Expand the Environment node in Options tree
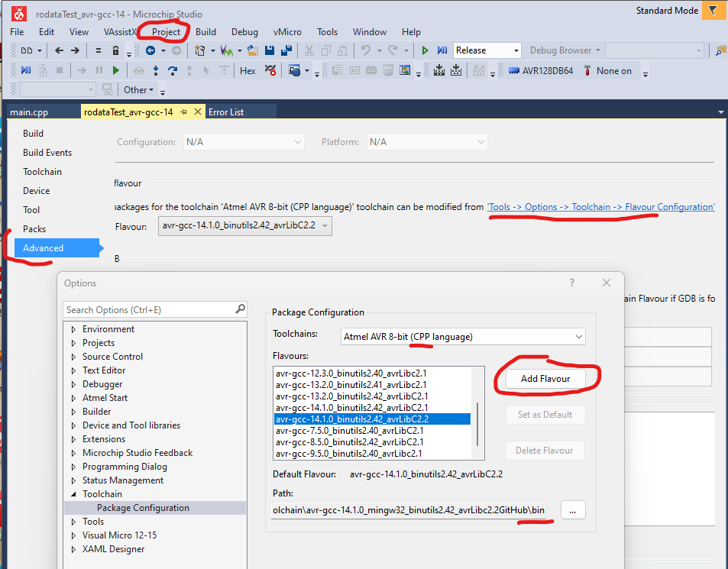This screenshot has width=728, height=569. click(74, 329)
